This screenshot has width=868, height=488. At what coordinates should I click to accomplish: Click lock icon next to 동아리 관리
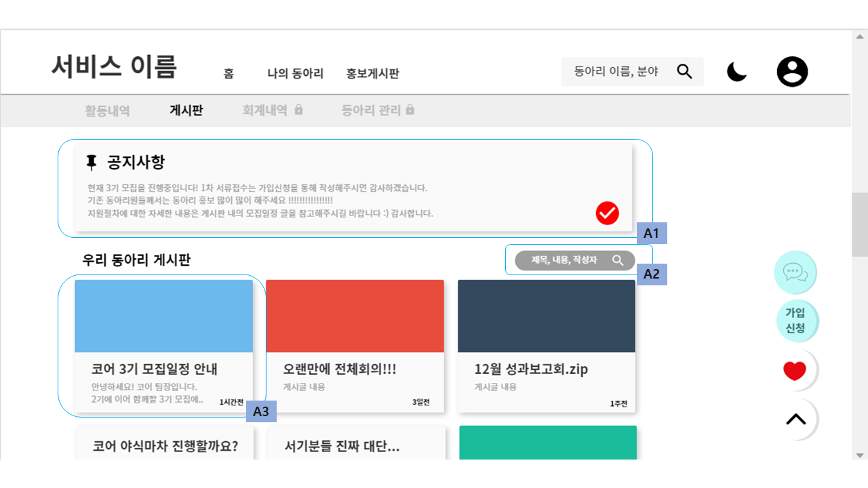pos(410,109)
